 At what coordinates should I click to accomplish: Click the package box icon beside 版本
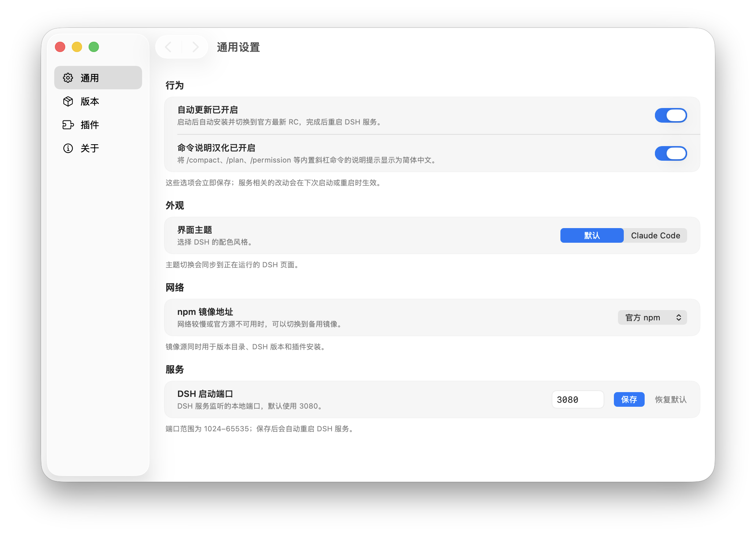coord(68,101)
